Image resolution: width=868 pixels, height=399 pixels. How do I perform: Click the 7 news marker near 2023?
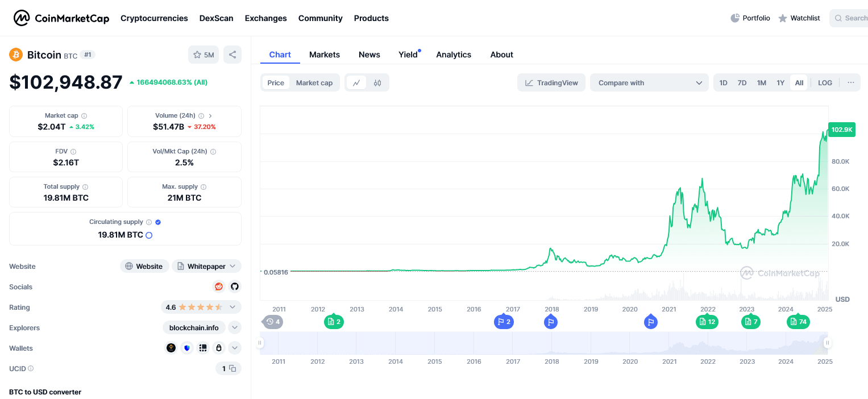pos(750,321)
